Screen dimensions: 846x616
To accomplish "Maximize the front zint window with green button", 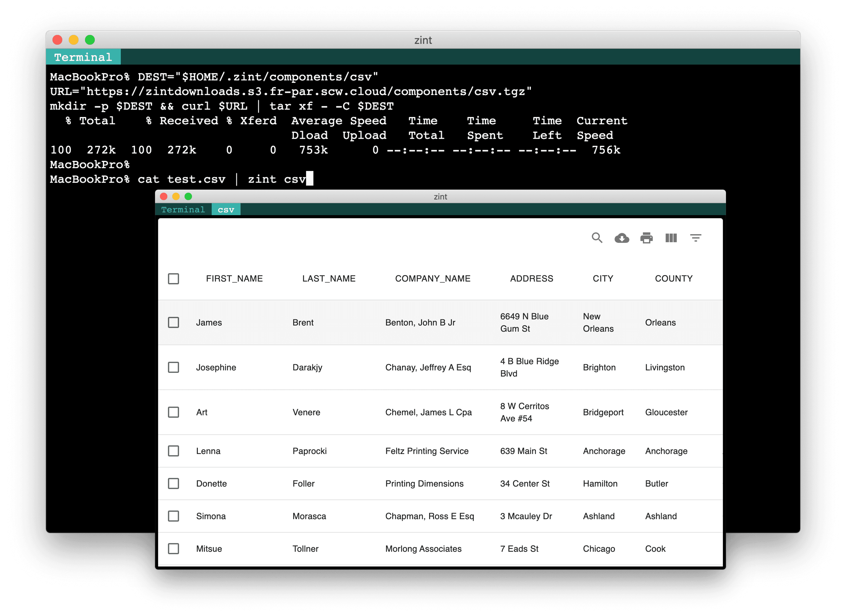I will point(188,196).
